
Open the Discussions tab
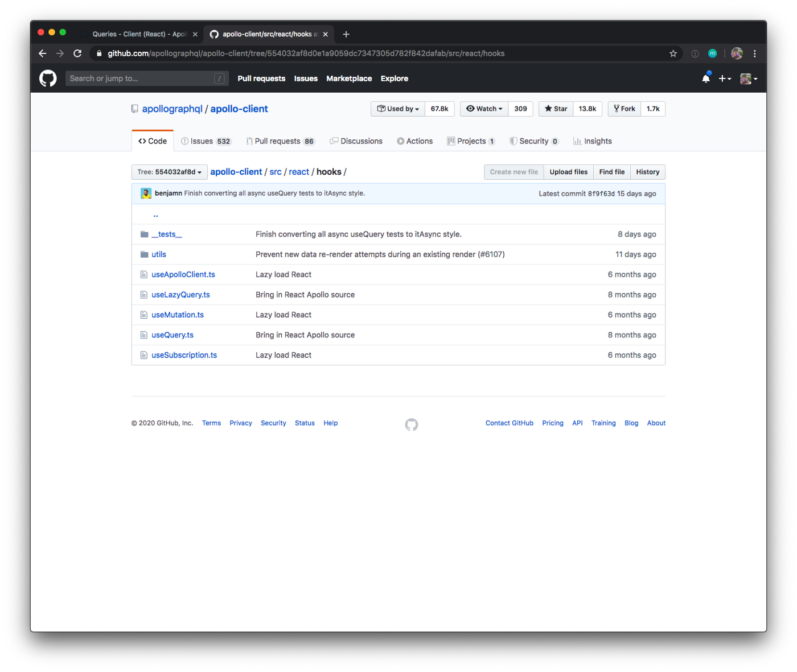[356, 141]
